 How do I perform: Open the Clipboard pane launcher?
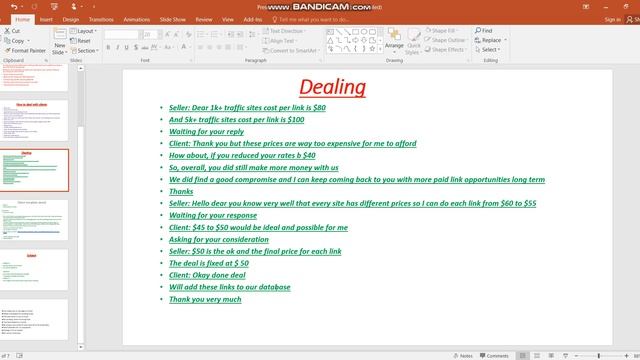[46, 60]
